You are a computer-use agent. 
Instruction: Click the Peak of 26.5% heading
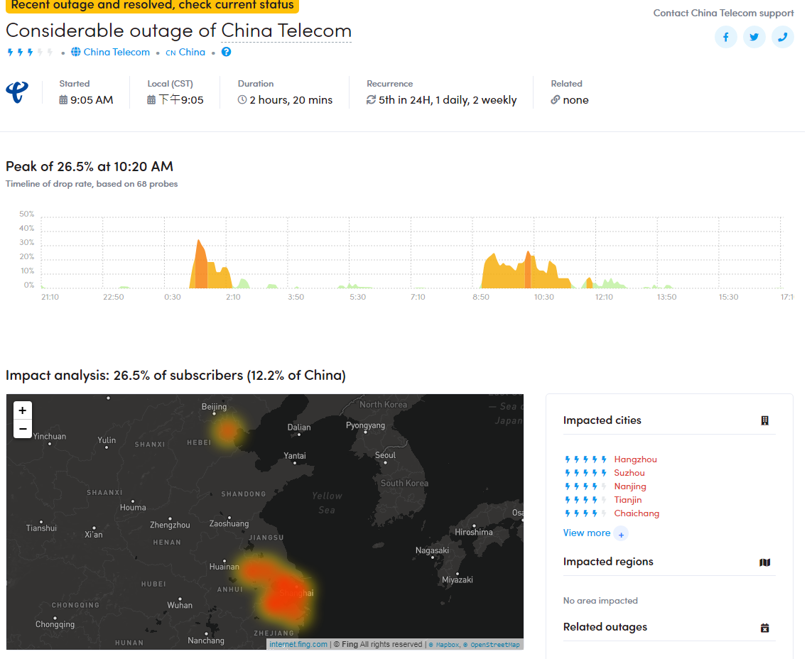(89, 166)
